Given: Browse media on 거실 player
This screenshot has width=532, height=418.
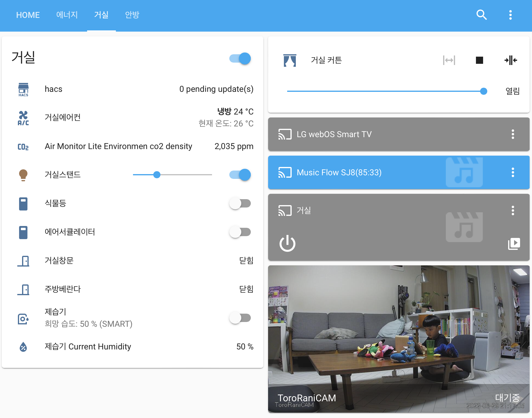Looking at the screenshot, I should click(x=514, y=244).
